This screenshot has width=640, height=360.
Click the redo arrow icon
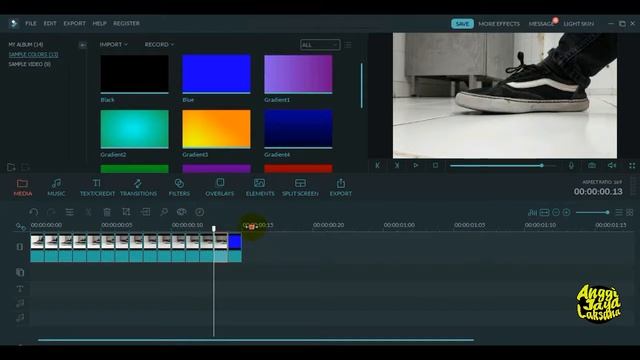[x=51, y=212]
